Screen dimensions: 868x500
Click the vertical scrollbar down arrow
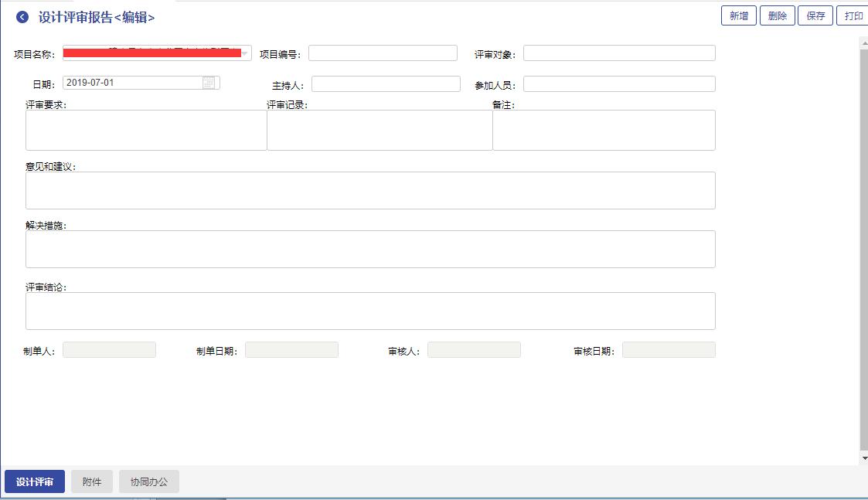[x=863, y=458]
